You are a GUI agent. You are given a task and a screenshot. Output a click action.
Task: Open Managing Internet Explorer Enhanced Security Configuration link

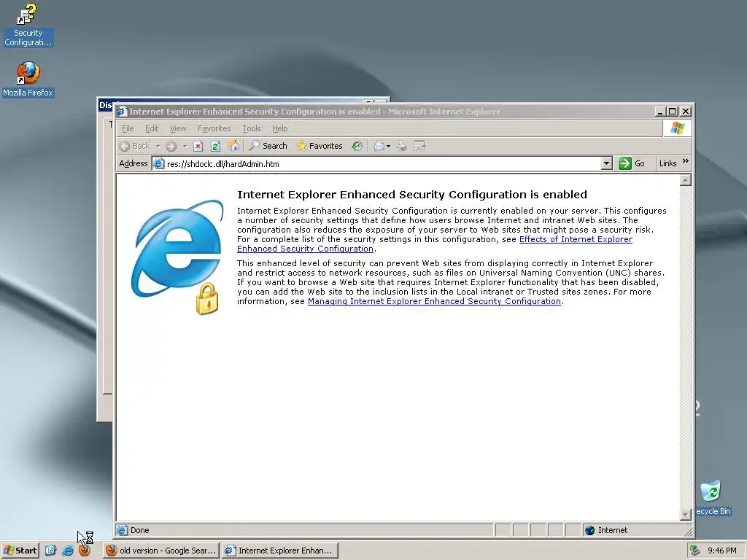pos(434,301)
